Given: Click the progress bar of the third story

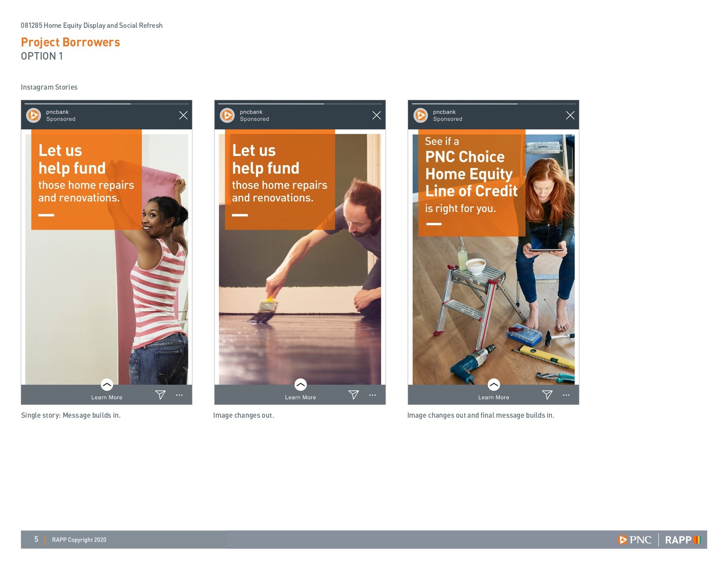Looking at the screenshot, I should pos(493,104).
